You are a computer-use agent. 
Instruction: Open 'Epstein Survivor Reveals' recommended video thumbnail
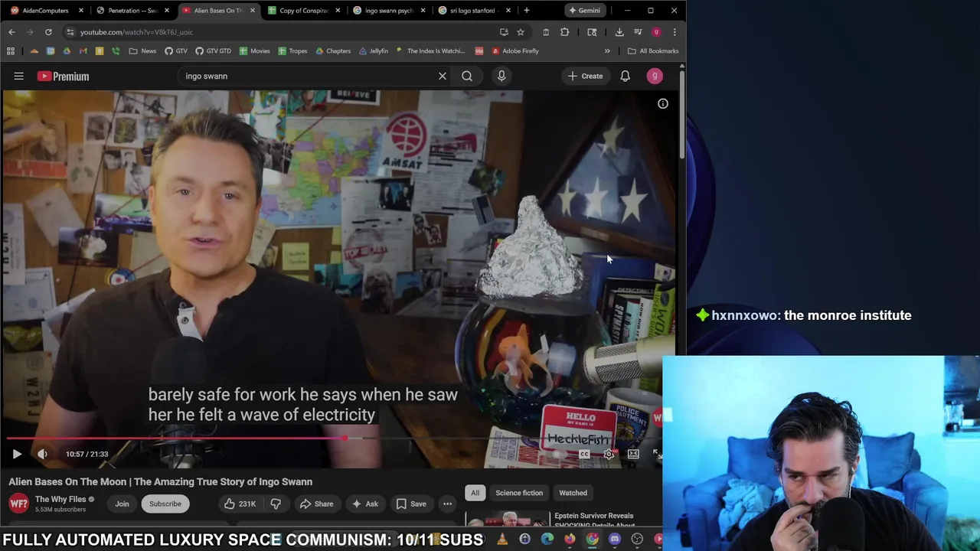pyautogui.click(x=507, y=520)
